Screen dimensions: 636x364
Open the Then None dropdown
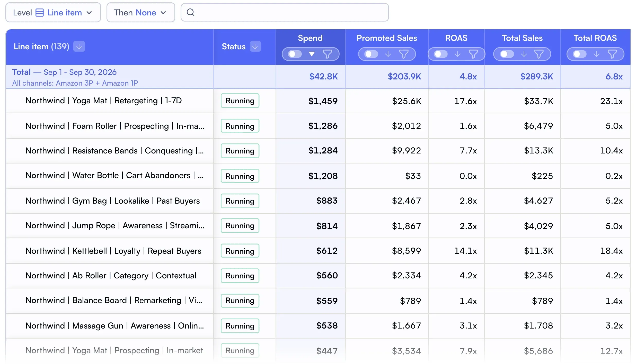141,13
